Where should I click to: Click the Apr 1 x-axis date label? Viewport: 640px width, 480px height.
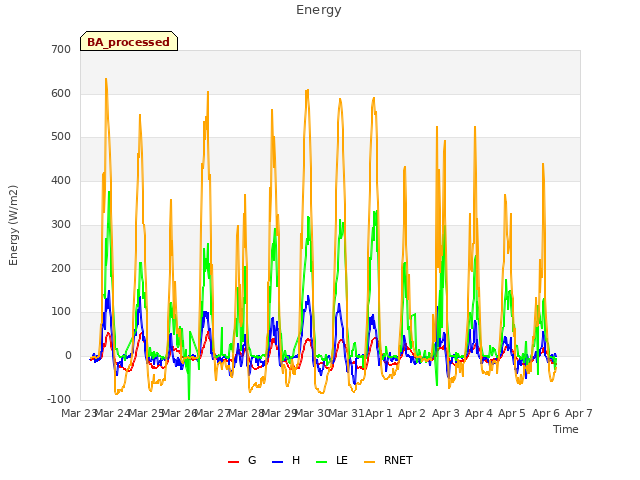coord(379,413)
